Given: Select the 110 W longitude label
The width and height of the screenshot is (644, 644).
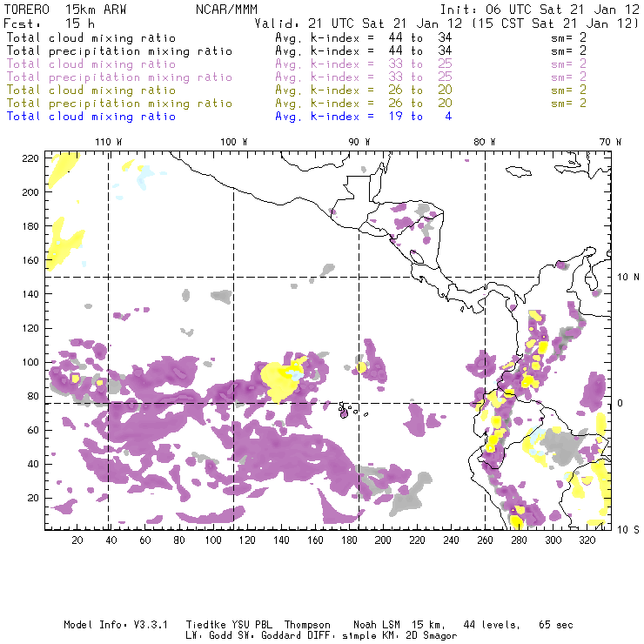Looking at the screenshot, I should click(x=109, y=142).
